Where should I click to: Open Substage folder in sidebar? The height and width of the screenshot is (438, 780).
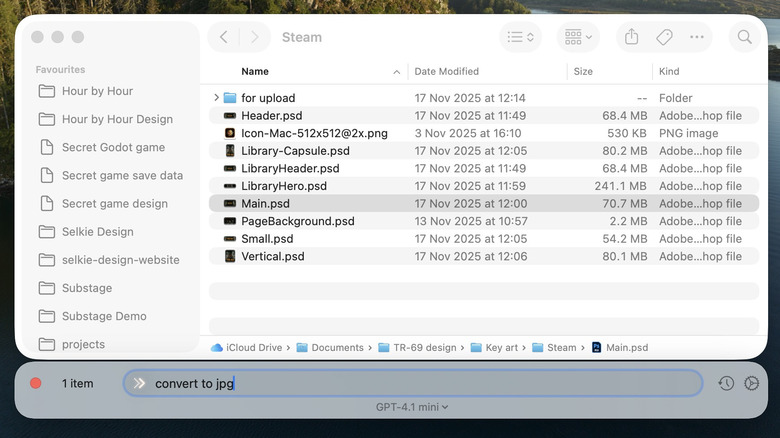(x=75, y=288)
